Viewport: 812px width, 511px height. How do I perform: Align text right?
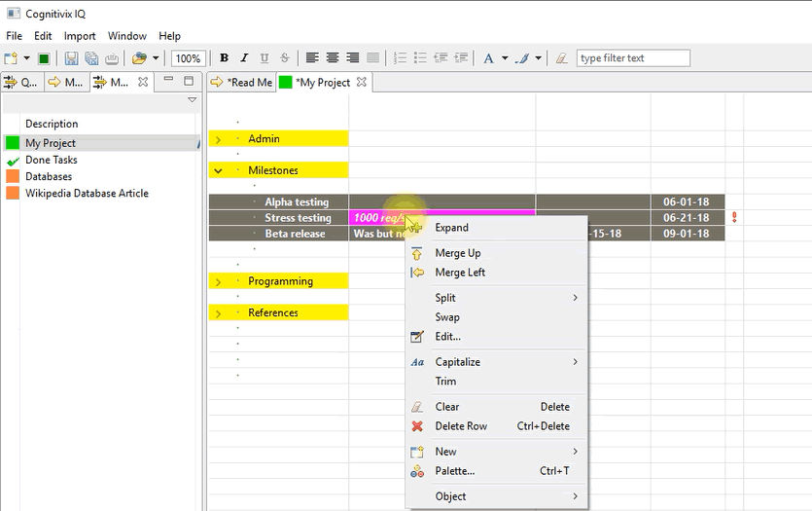point(353,58)
